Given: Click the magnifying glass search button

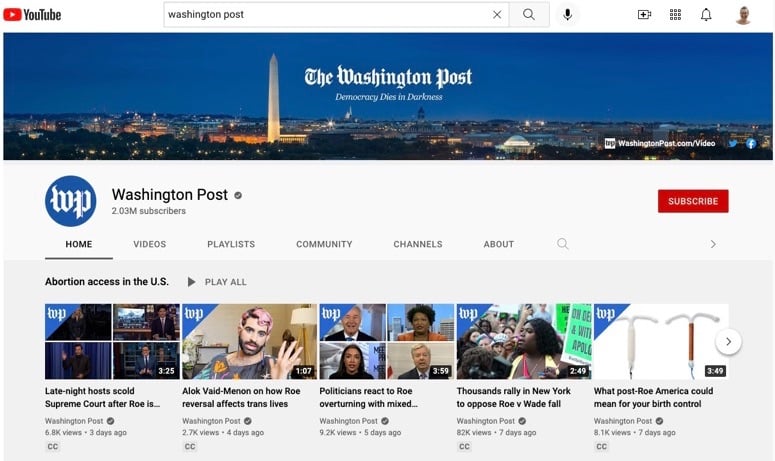Looking at the screenshot, I should point(529,15).
